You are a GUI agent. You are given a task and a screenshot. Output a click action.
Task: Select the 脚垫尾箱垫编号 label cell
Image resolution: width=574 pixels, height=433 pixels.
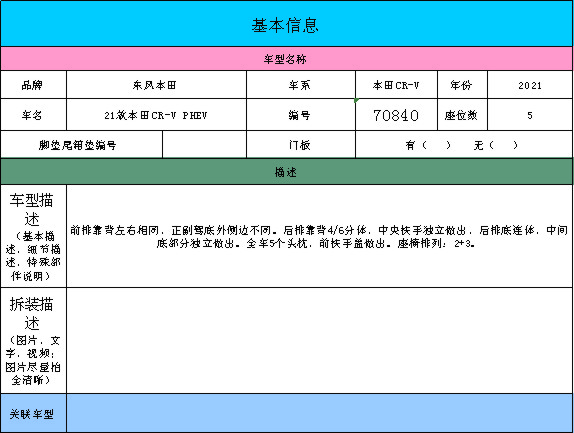tap(81, 145)
